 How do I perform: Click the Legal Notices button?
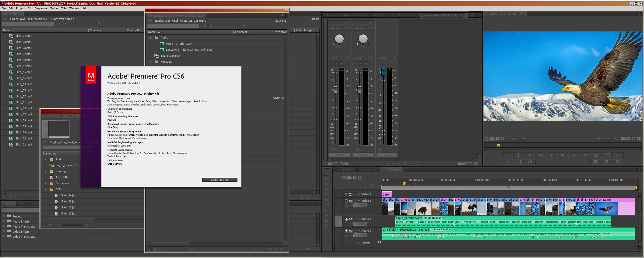pyautogui.click(x=220, y=180)
